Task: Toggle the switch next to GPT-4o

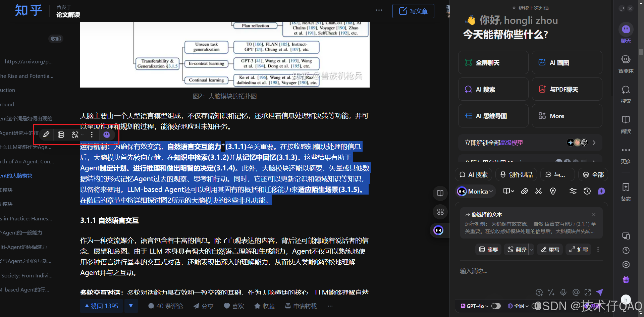Action: tap(496, 306)
